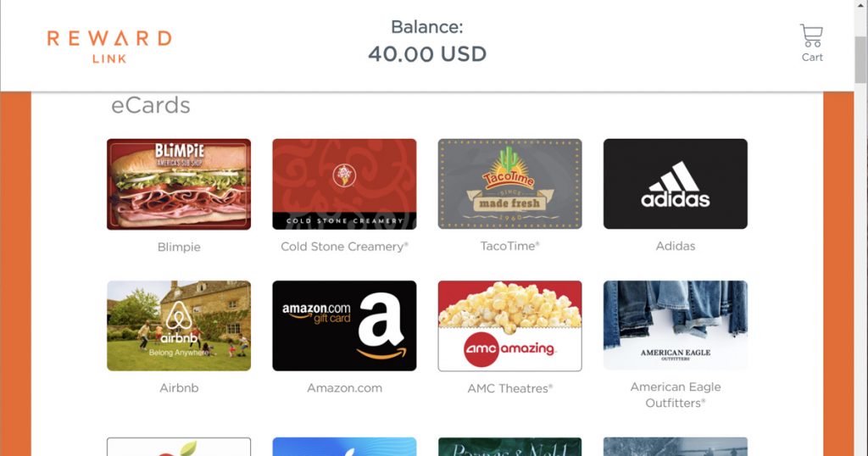Open the partially visible Barnes & Noble card

coord(509,447)
